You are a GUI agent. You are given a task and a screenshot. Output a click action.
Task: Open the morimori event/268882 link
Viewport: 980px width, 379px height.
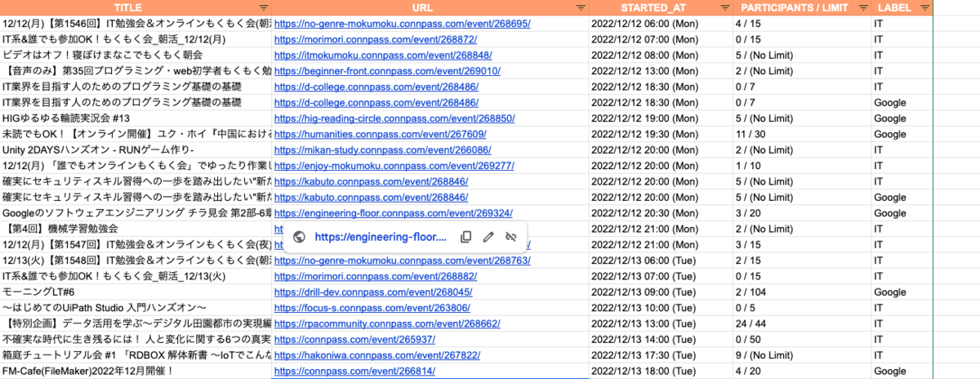coord(376,276)
